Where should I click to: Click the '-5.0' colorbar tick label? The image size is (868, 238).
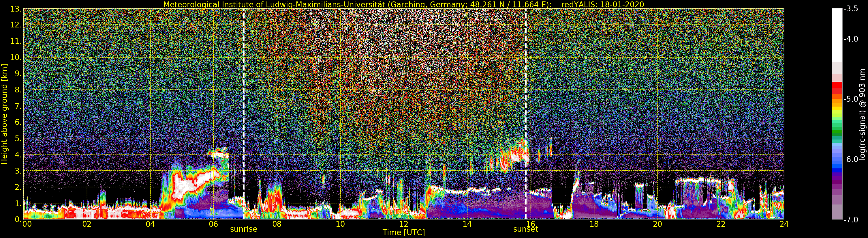(x=851, y=99)
